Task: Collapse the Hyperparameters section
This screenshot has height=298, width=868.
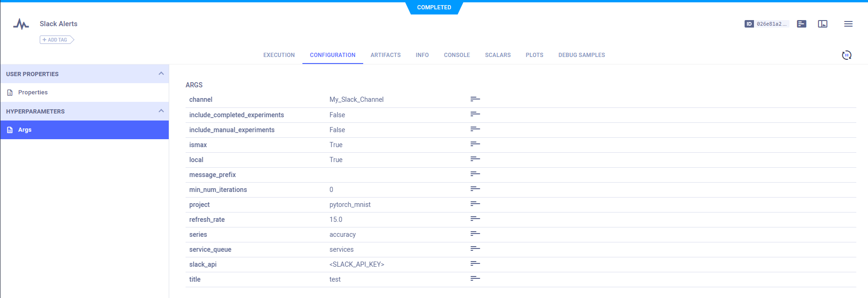Action: [x=161, y=111]
